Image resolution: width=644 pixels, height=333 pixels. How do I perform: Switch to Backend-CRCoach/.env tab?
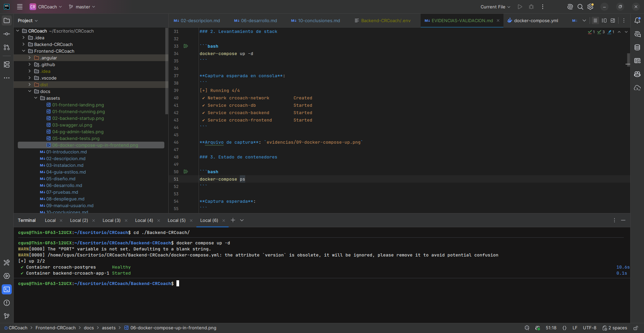tap(383, 20)
